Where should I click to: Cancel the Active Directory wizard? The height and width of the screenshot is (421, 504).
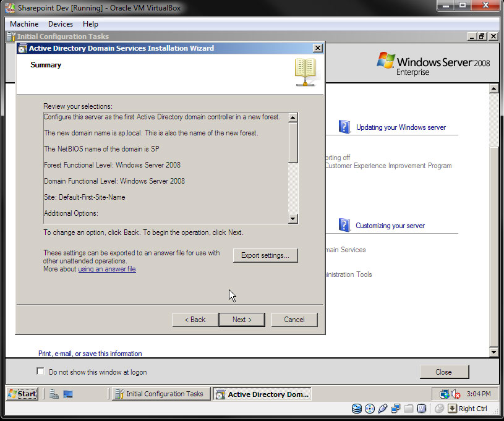[294, 320]
